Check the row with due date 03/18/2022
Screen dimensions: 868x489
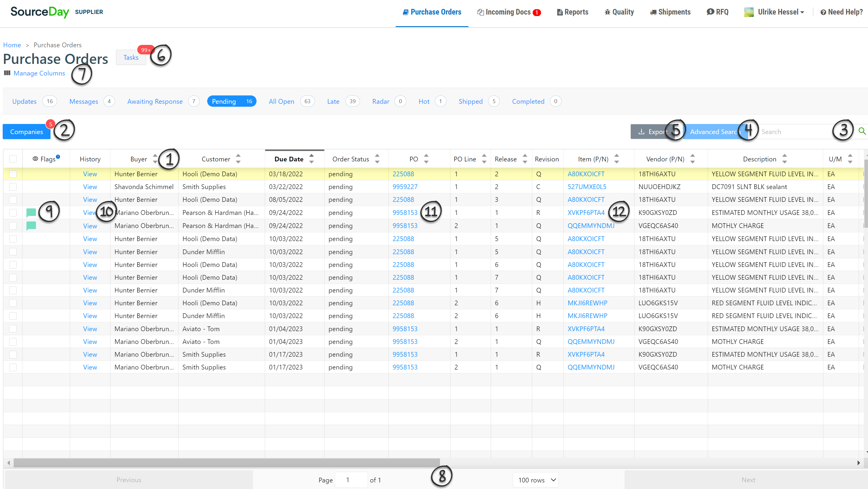click(13, 174)
